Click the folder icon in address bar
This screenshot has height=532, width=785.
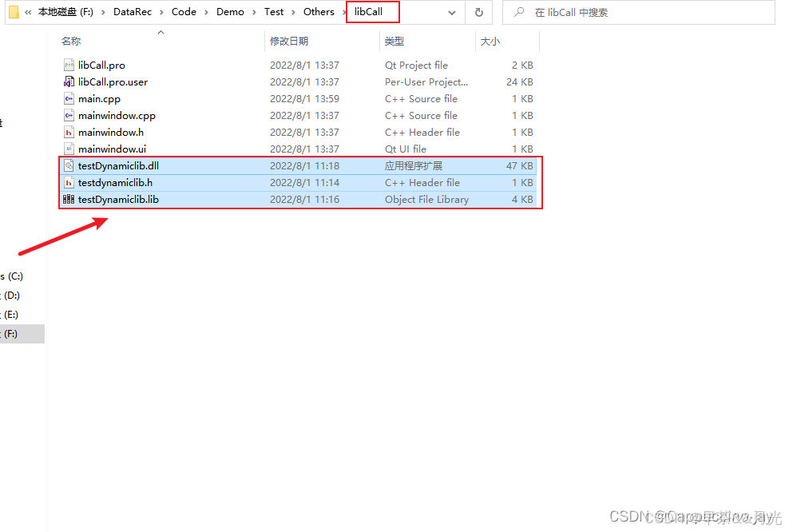point(14,12)
